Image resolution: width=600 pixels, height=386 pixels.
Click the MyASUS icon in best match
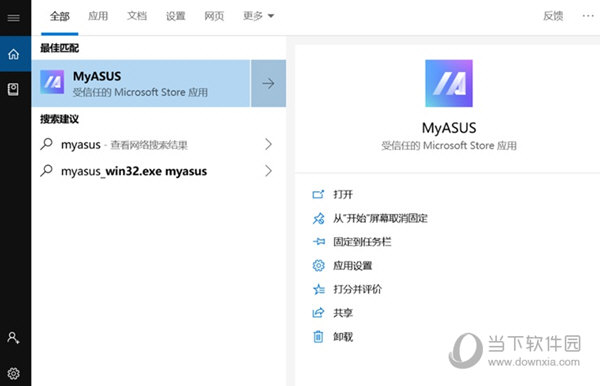pyautogui.click(x=52, y=82)
